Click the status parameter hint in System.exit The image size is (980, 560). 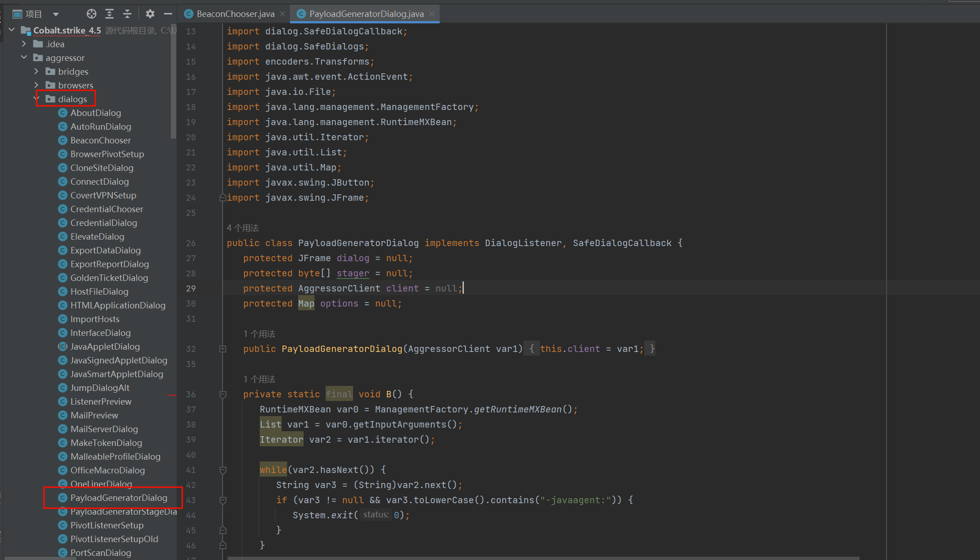(x=376, y=515)
